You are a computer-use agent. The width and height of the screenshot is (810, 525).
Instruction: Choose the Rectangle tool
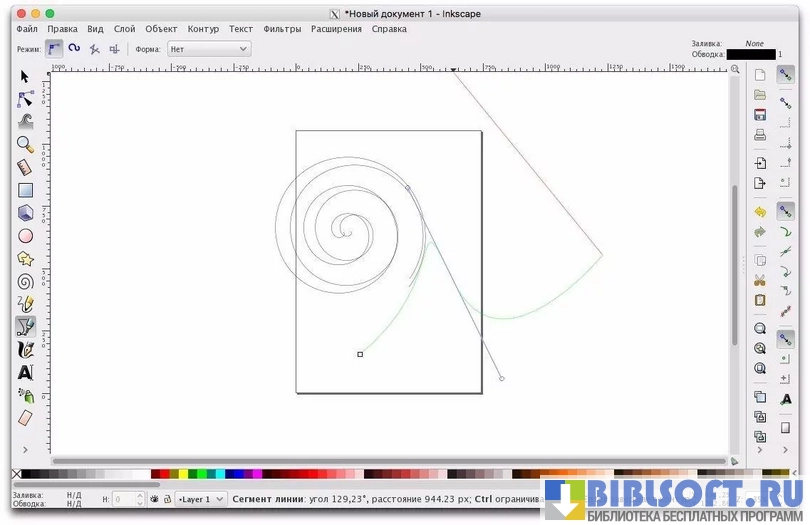coord(26,190)
